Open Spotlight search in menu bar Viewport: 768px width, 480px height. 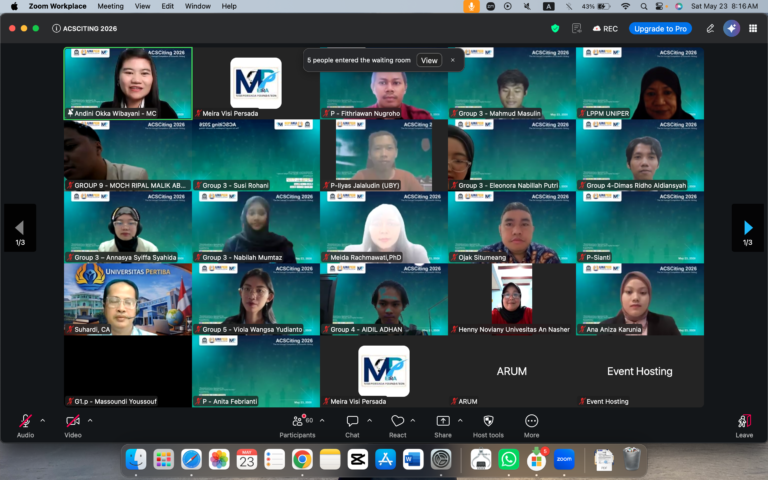tap(644, 6)
